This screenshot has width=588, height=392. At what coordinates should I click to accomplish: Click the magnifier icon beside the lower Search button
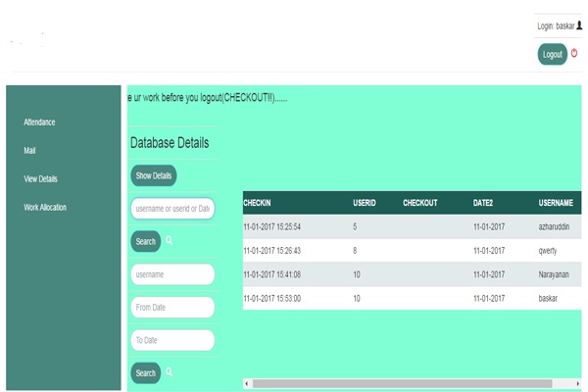click(169, 372)
